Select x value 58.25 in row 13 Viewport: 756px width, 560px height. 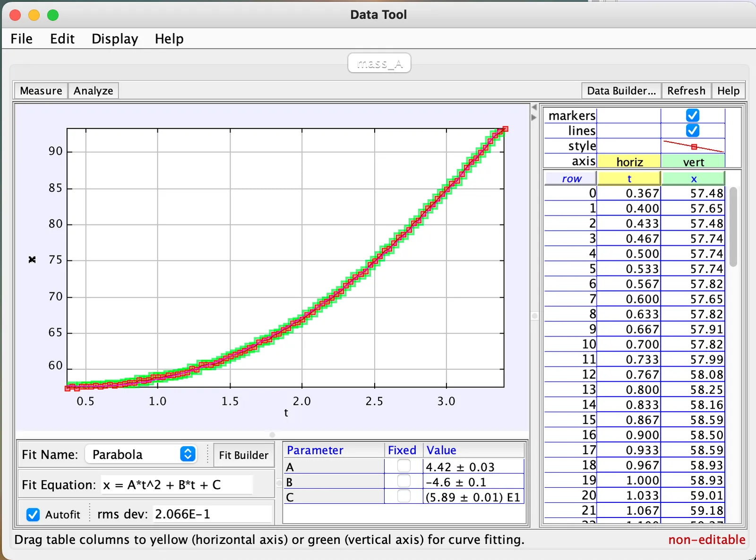[693, 390]
